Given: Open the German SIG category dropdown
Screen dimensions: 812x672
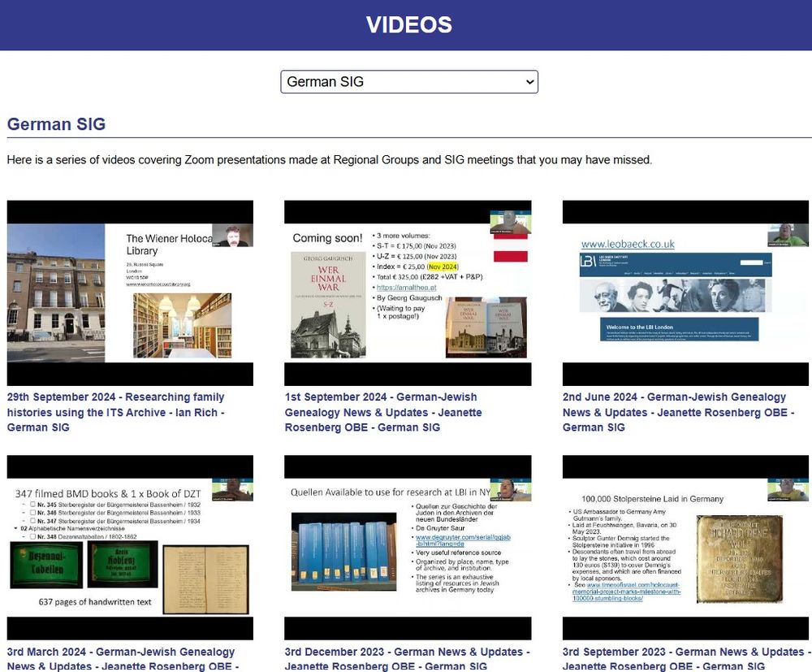Looking at the screenshot, I should click(x=409, y=82).
